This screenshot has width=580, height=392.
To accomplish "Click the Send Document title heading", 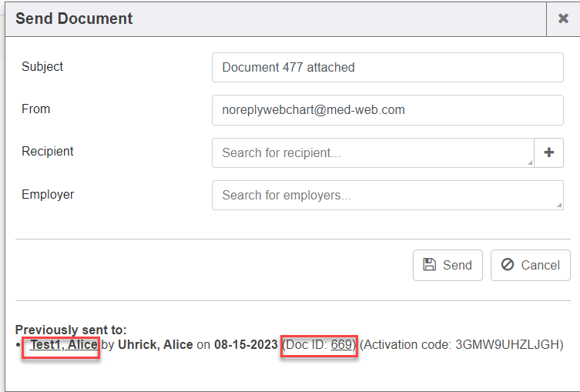I will (x=74, y=18).
